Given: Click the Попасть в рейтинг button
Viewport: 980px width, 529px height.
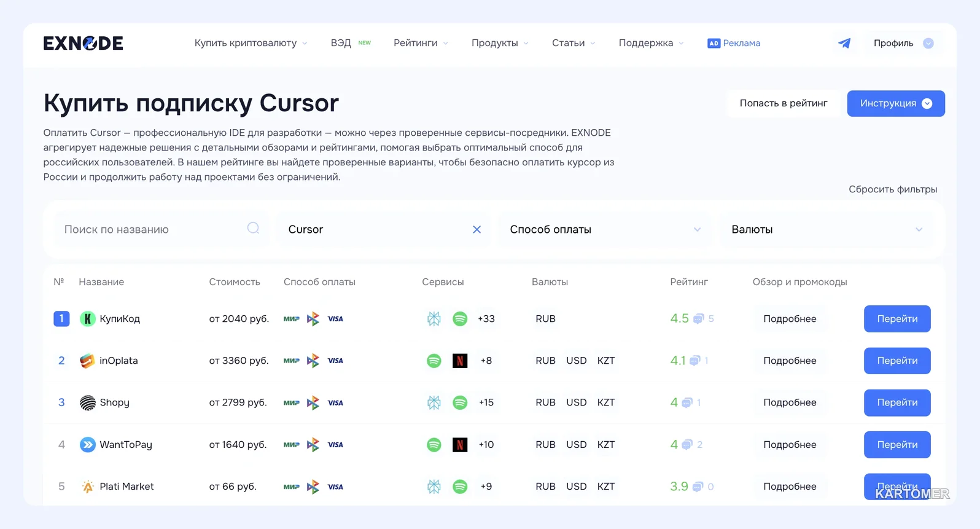Looking at the screenshot, I should [x=784, y=103].
